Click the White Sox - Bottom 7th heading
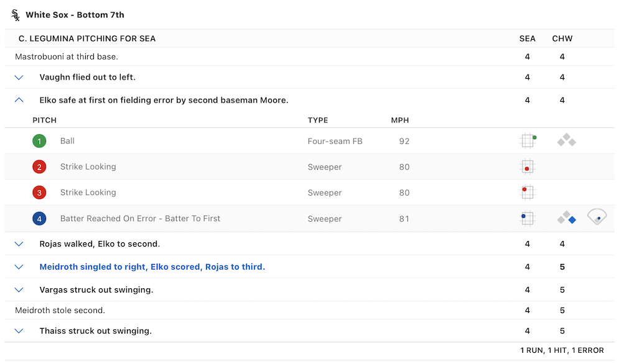 click(75, 15)
